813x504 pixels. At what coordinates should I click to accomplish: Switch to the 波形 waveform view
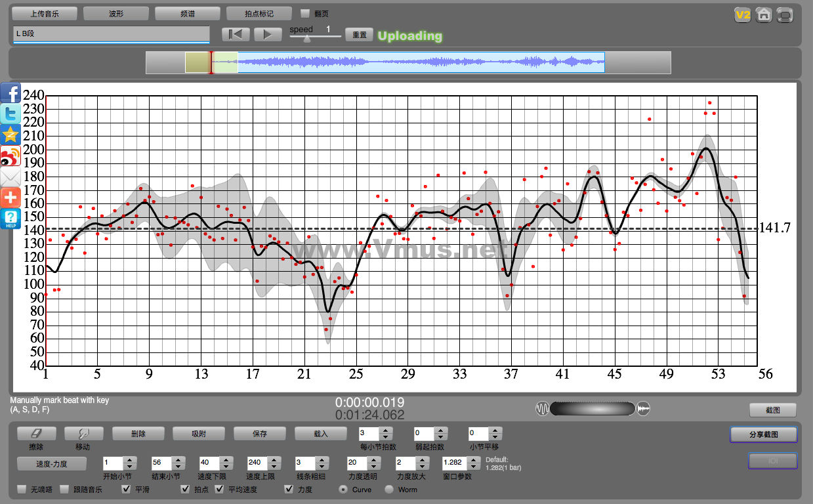(115, 14)
